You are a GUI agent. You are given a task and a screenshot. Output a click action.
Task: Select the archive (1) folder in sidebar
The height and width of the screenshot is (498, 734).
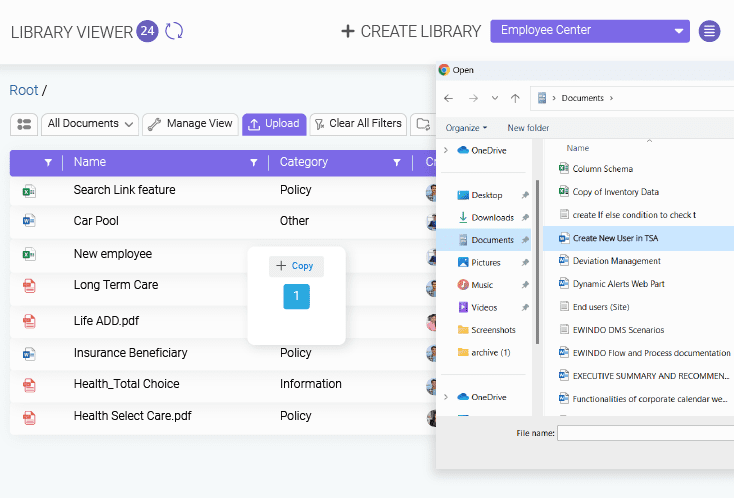tap(484, 352)
